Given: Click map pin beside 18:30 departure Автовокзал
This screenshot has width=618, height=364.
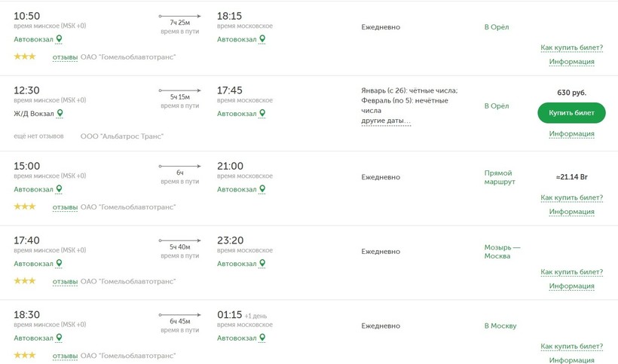Looking at the screenshot, I should [60, 338].
